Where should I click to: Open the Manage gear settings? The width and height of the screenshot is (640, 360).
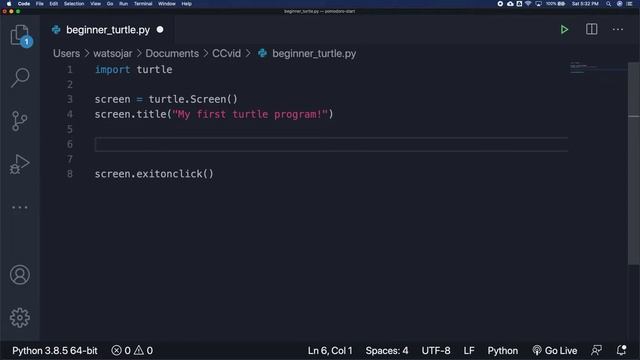point(20,318)
